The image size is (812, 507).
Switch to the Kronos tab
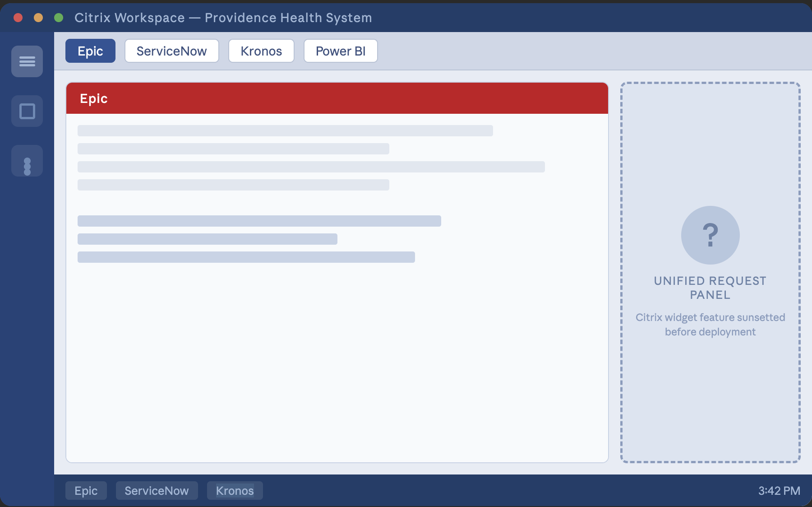261,51
